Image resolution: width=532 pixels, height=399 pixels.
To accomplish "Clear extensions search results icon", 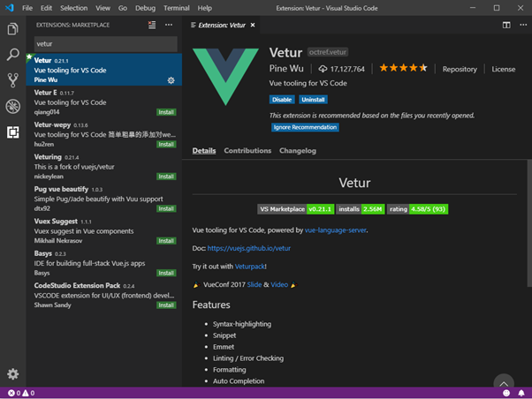I will pos(152,25).
